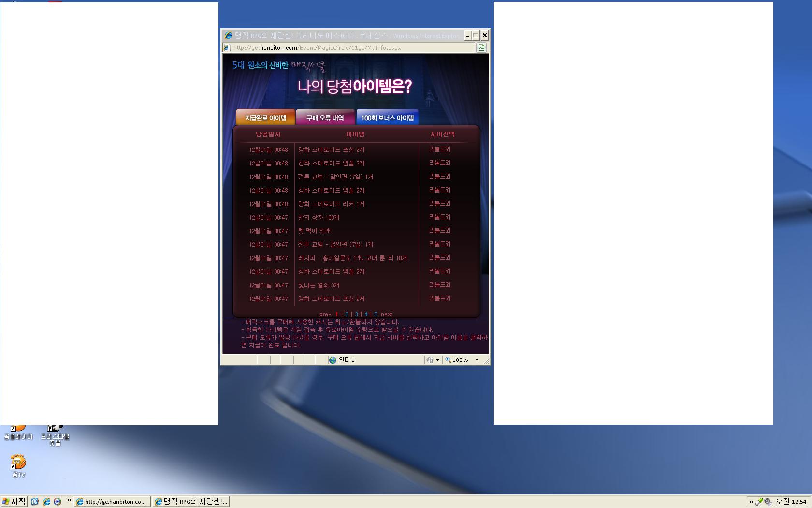Go to page 4 of results
The width and height of the screenshot is (812, 508).
[366, 314]
